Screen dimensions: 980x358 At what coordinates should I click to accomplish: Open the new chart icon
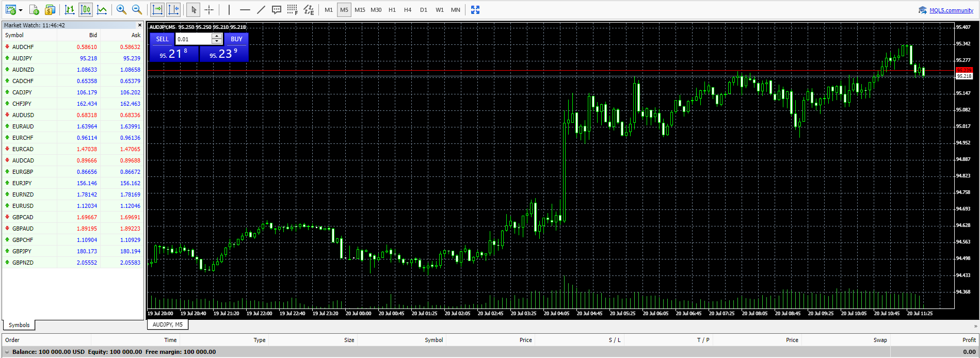pyautogui.click(x=10, y=10)
